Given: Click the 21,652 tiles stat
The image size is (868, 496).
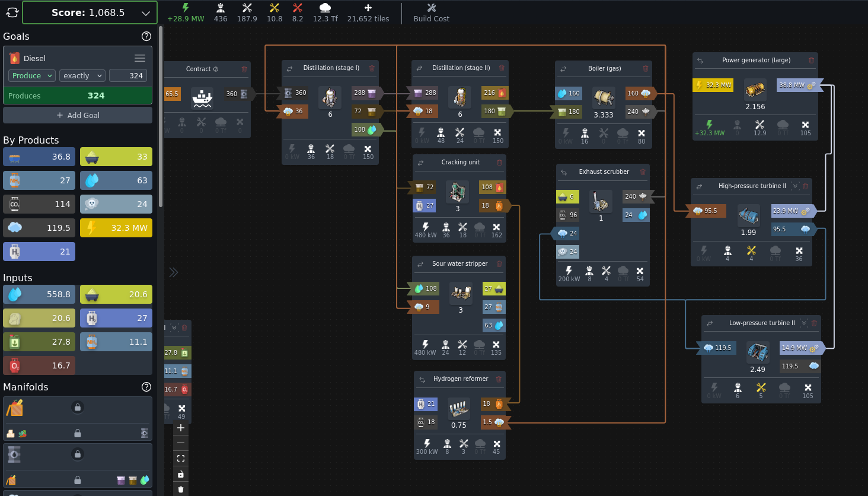Looking at the screenshot, I should (368, 12).
